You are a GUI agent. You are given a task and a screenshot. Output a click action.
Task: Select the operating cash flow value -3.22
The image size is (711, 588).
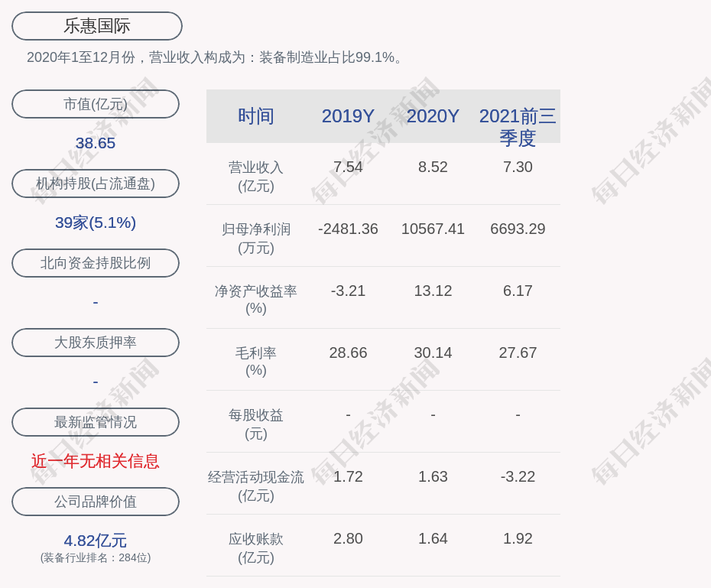(518, 476)
